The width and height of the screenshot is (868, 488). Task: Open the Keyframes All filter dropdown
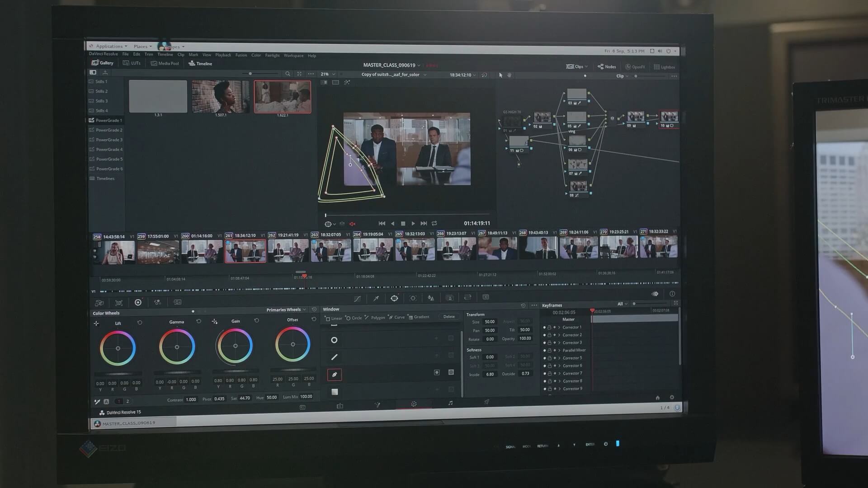[623, 304]
